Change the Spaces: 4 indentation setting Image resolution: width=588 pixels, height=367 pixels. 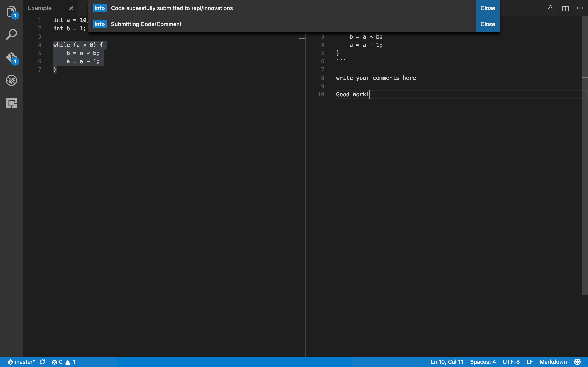tap(483, 362)
